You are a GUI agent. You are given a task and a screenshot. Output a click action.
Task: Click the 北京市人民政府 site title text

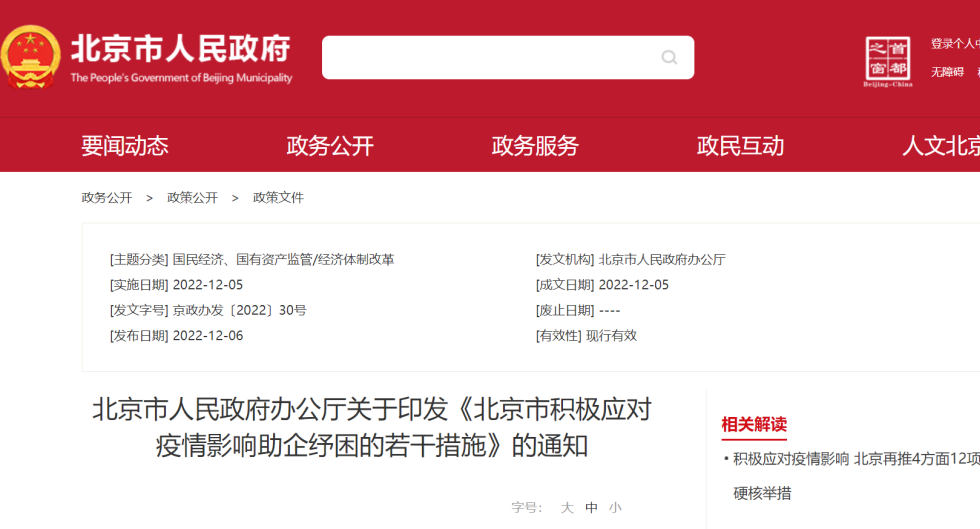(181, 48)
